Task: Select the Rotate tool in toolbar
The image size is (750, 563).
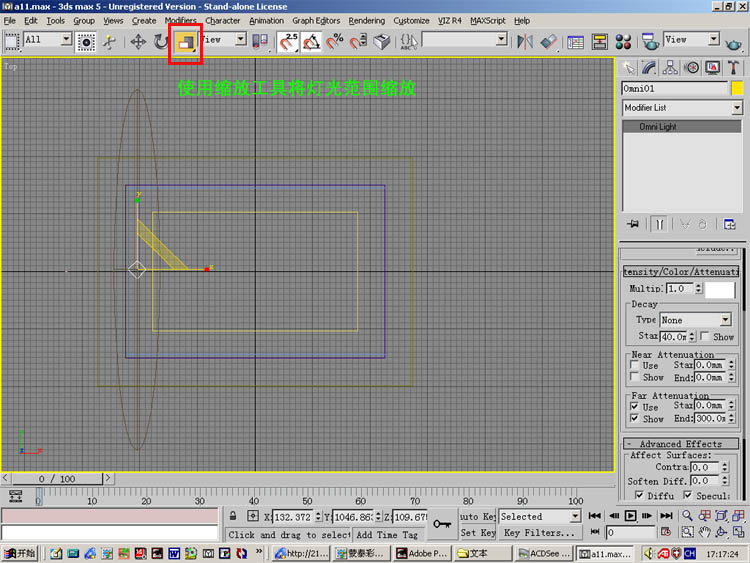Action: point(161,41)
